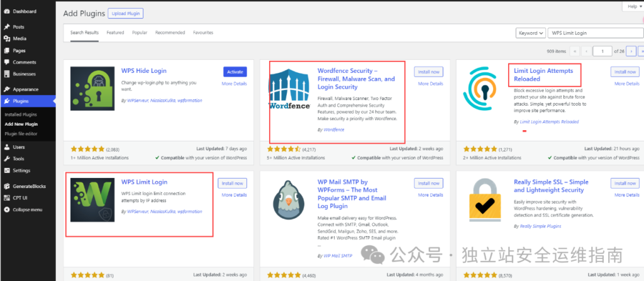Open More Details for WPS Hide Login
644x281 pixels.
pos(234,84)
